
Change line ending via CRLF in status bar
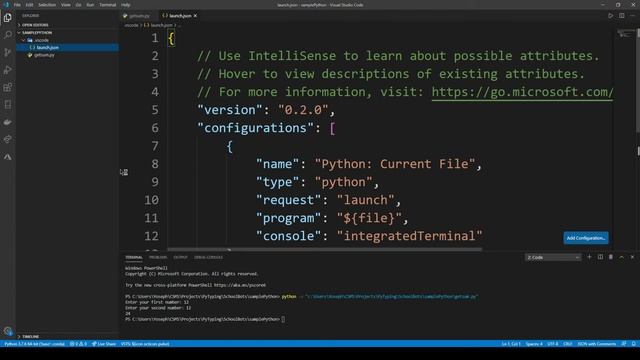[568, 344]
